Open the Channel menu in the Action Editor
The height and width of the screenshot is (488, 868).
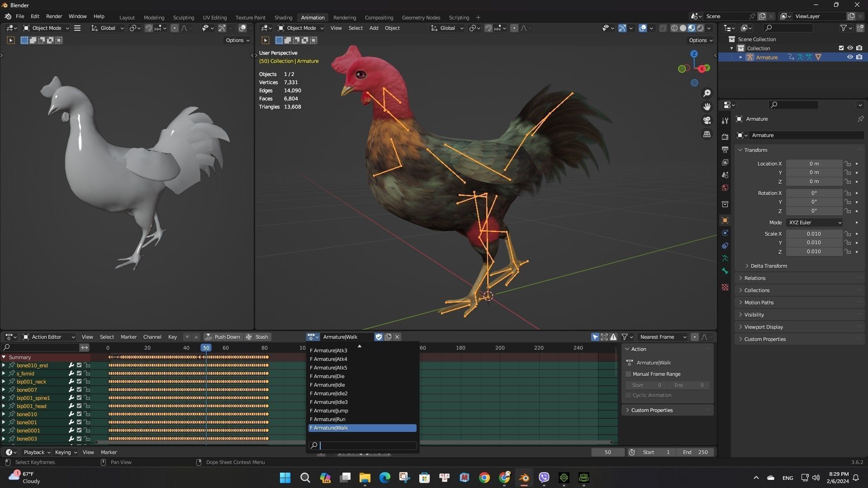[x=152, y=337]
